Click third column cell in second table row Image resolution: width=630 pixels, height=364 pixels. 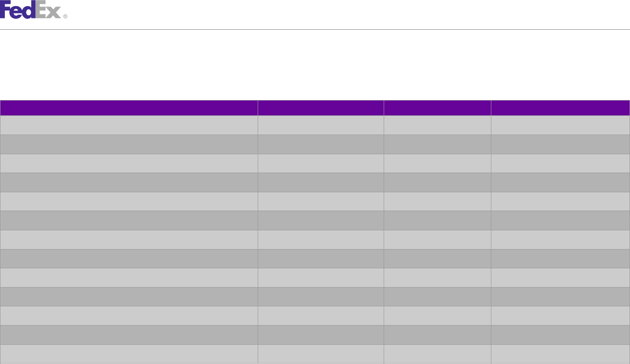pos(437,144)
